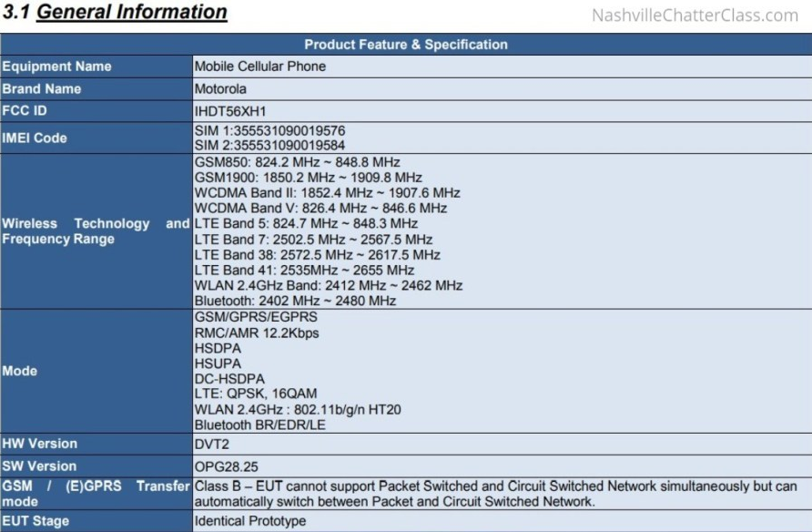Click the "IMEI Code" row label

click(35, 138)
